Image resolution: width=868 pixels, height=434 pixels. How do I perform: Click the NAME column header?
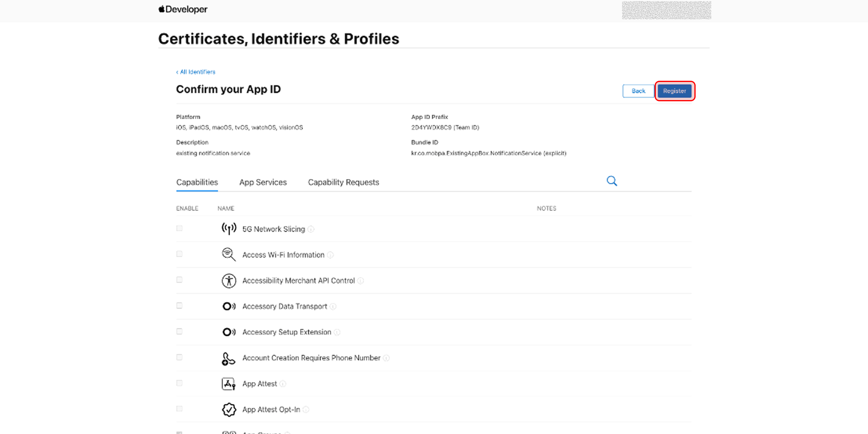(226, 209)
